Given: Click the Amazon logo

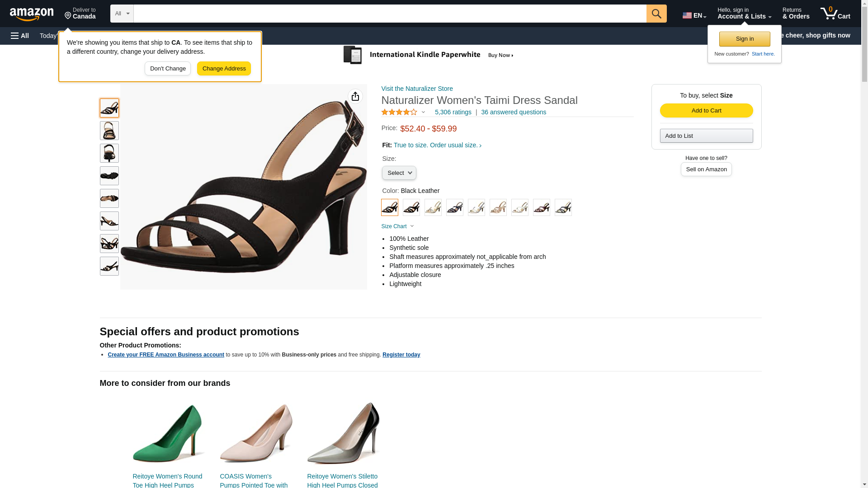Looking at the screenshot, I should click(x=32, y=14).
